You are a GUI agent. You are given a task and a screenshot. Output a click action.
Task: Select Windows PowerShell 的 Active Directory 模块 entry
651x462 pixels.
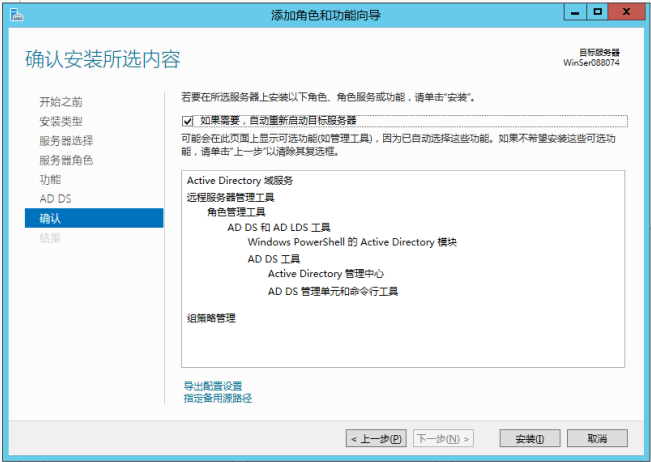pos(352,242)
